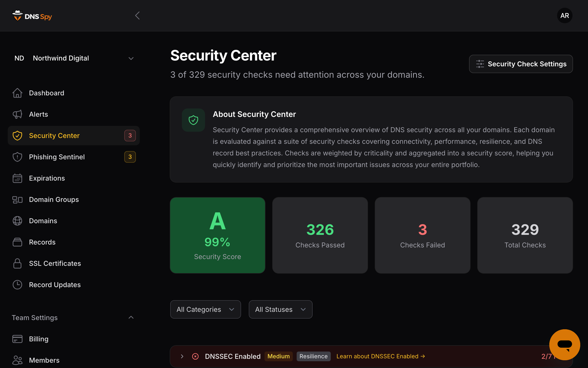Click the 326 Checks Passed card
The width and height of the screenshot is (588, 368).
(320, 235)
